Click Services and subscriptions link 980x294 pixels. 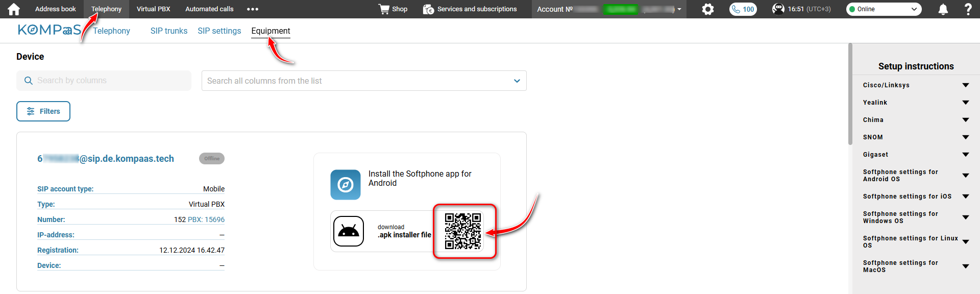[x=477, y=9]
